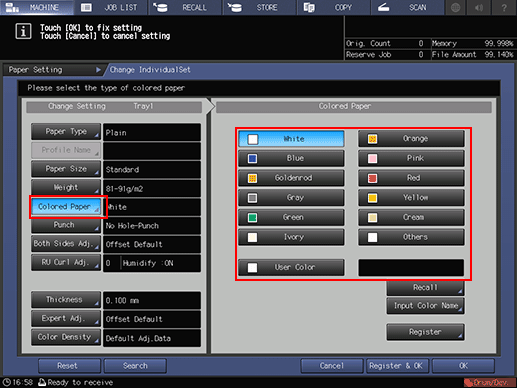Choose Yellow colored paper
The height and width of the screenshot is (388, 517).
pyautogui.click(x=411, y=197)
